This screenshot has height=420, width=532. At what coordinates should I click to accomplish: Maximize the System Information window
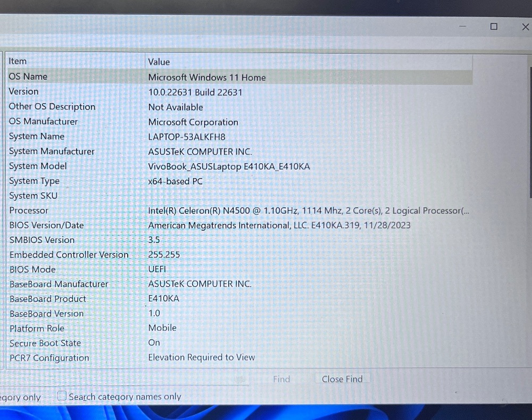click(x=494, y=27)
